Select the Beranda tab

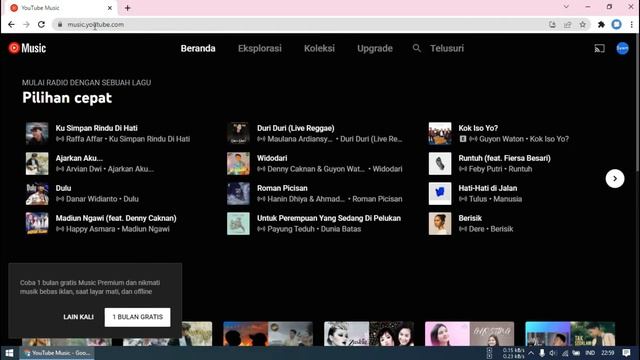tap(198, 48)
